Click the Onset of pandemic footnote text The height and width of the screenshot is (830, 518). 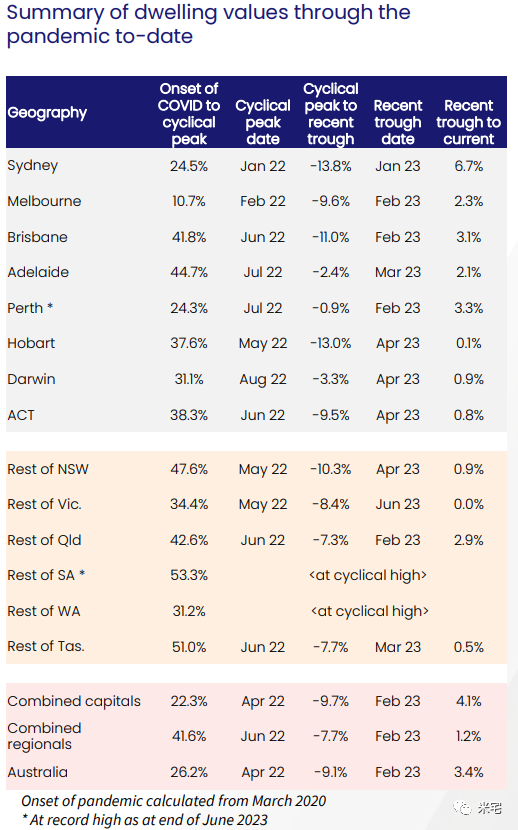pos(174,801)
